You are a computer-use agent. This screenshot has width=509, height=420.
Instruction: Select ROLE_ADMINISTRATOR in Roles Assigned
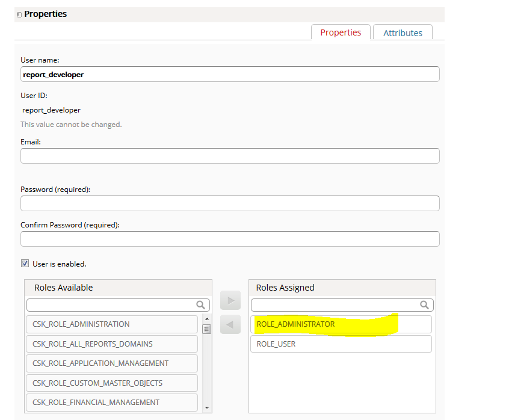point(341,324)
